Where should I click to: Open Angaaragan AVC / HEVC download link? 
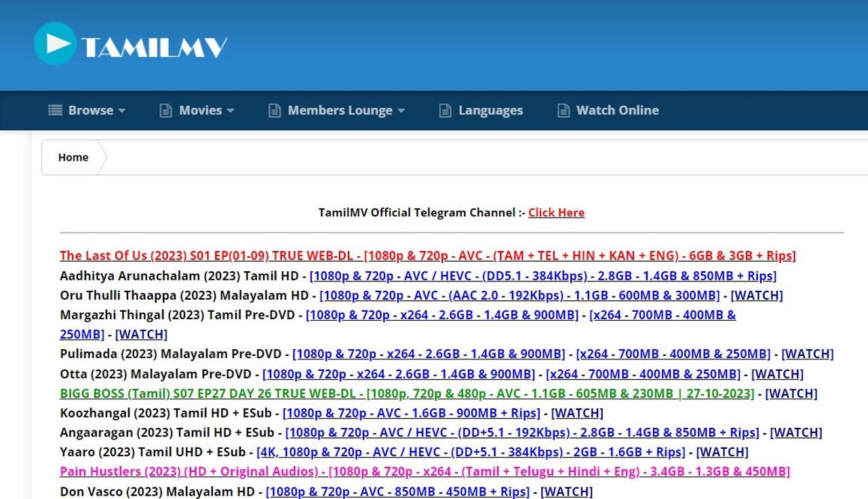[522, 433]
